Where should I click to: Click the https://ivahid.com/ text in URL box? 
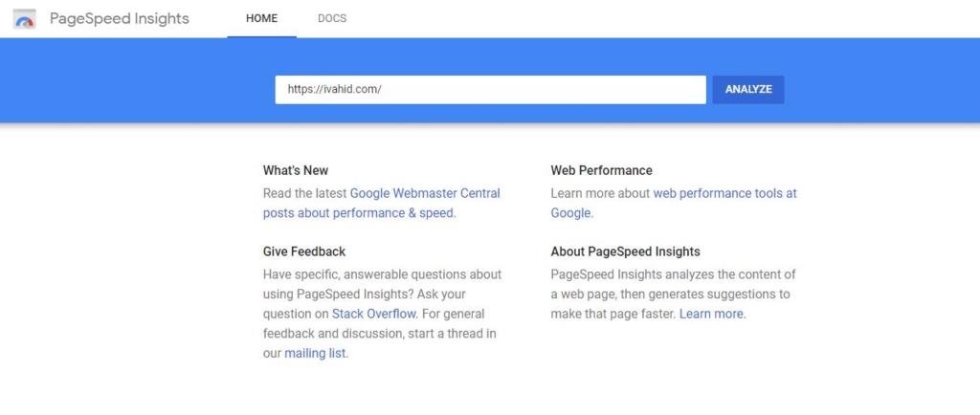[334, 89]
